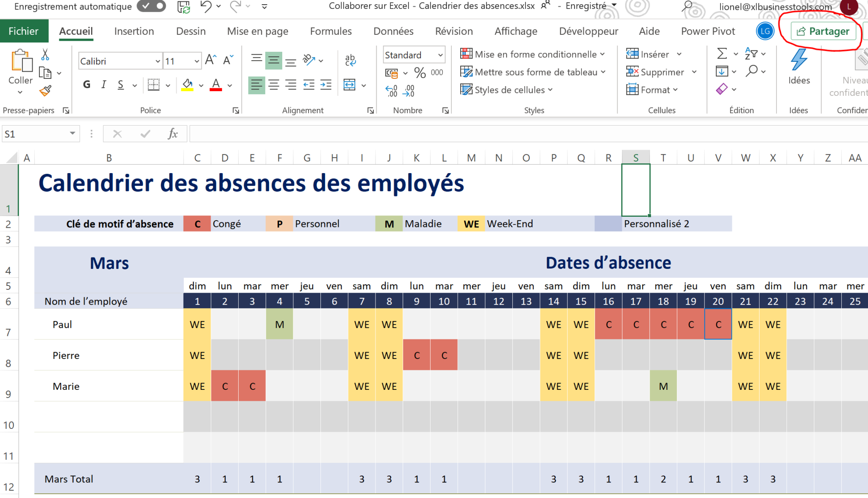Click the AutoSum sigma icon
Screen dimensions: 868x498
pyautogui.click(x=722, y=53)
